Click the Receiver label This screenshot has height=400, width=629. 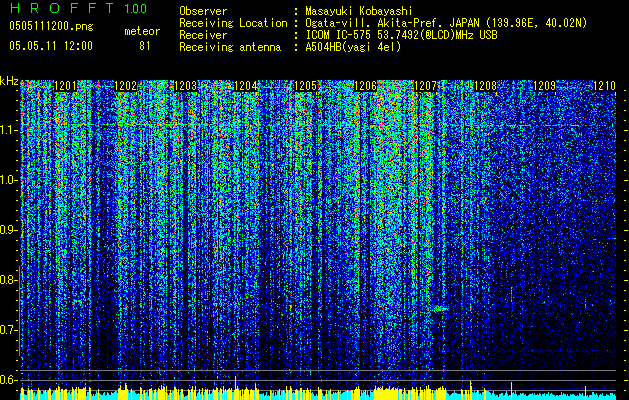(203, 35)
